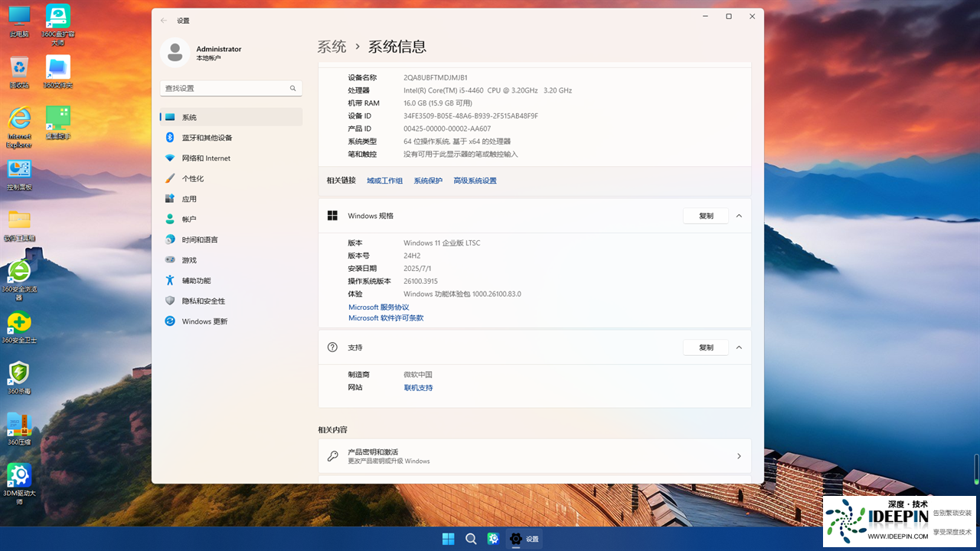Copy the Windows 规格 information
The height and width of the screenshot is (551, 980).
[705, 216]
